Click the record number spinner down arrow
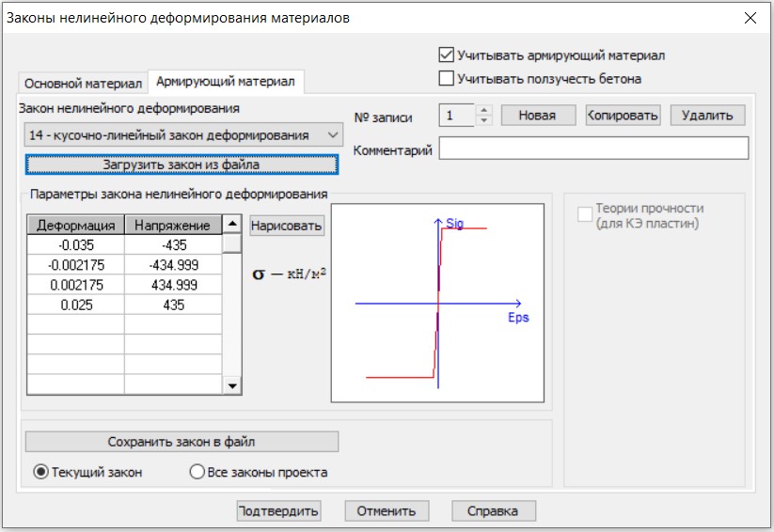 click(484, 120)
